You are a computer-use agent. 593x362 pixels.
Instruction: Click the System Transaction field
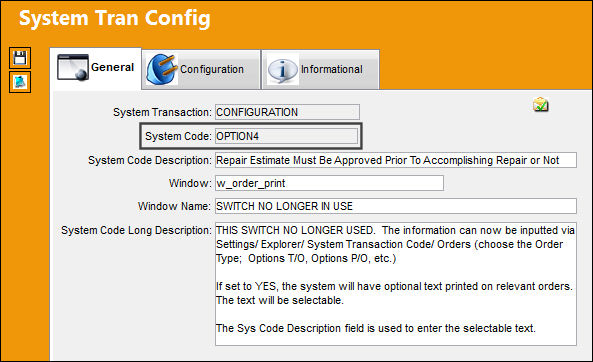287,112
